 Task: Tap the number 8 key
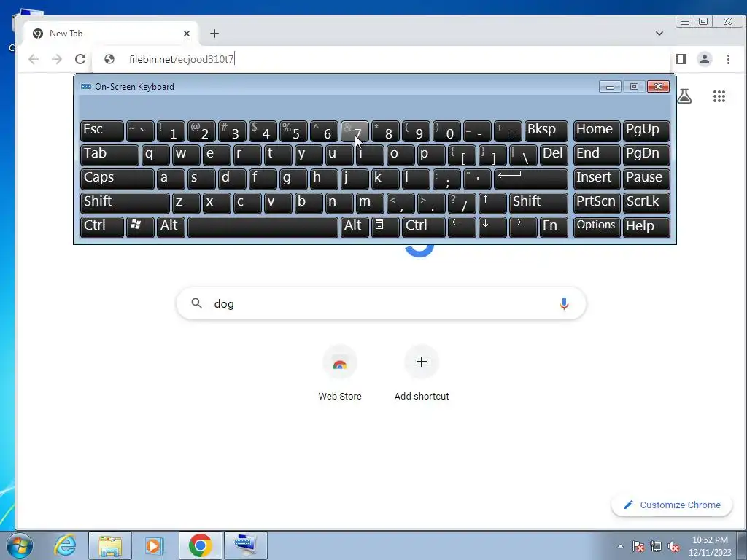point(385,131)
